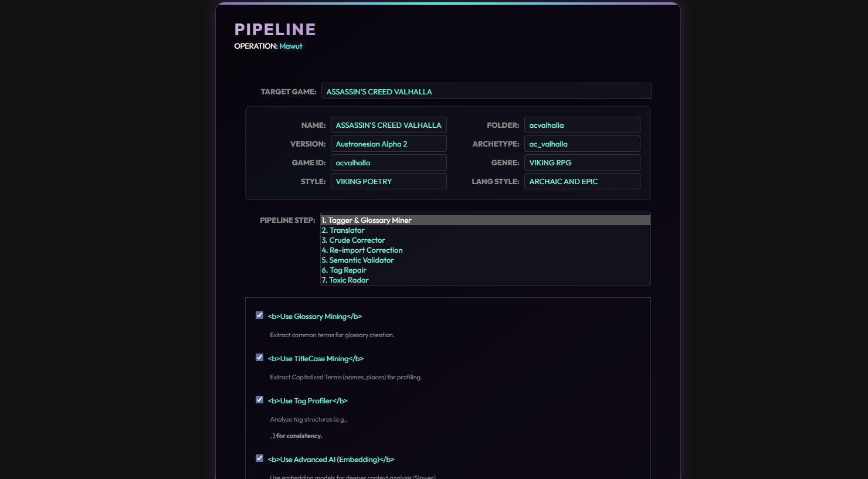
Task: Focus the Version field Austronesian Alpha 2
Action: point(388,144)
